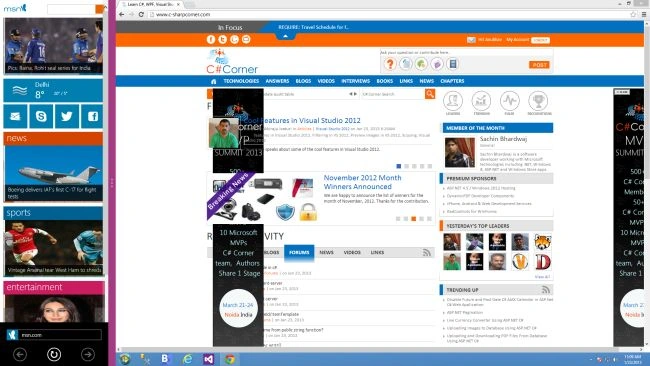Click the horizontal scrollbar at page bottom
The width and height of the screenshot is (650, 366).
(x=380, y=349)
